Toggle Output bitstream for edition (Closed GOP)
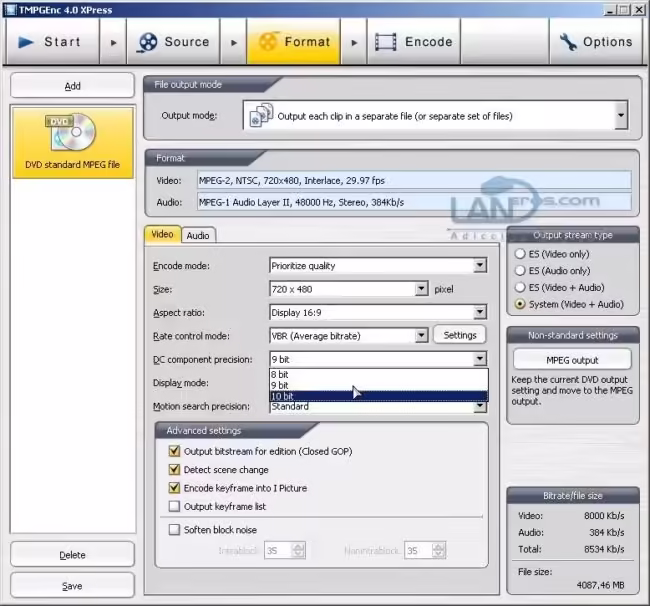Viewport: 650px width, 606px height. pos(175,451)
